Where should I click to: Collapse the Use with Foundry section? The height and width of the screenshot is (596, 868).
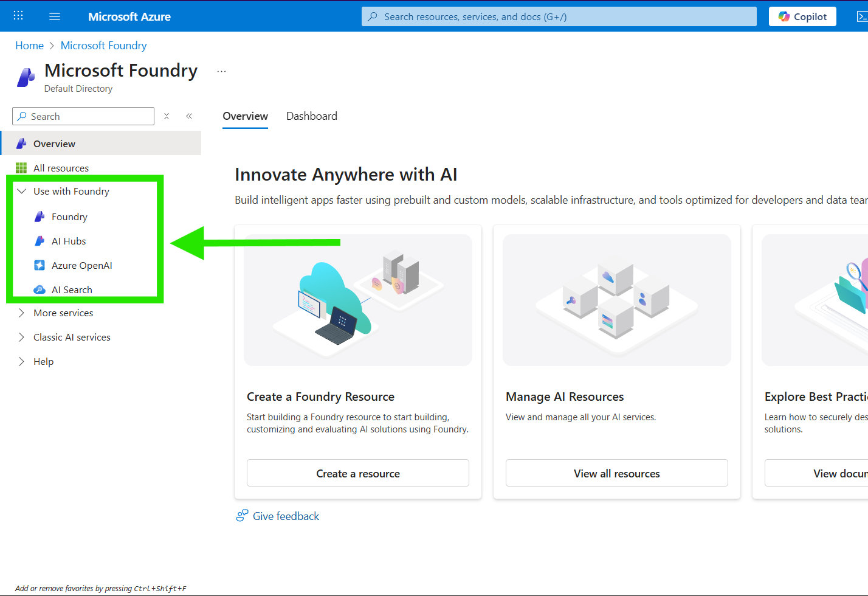22,192
